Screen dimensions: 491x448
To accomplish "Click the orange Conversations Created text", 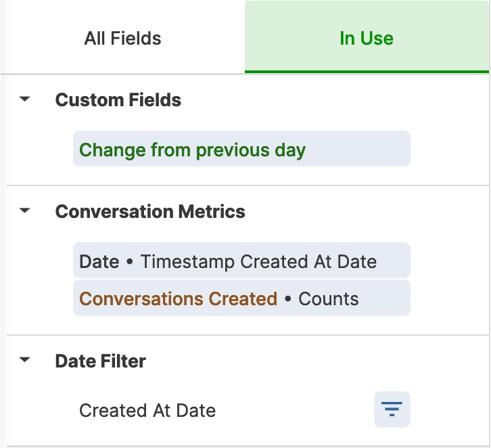I will click(x=178, y=298).
